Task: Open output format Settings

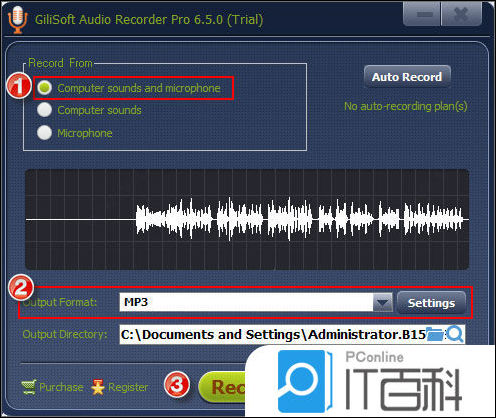Action: click(x=431, y=303)
